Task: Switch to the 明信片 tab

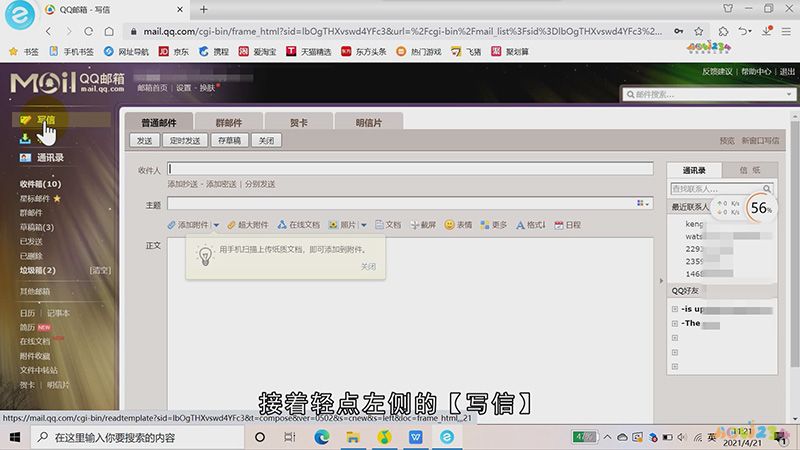Action: click(x=368, y=122)
